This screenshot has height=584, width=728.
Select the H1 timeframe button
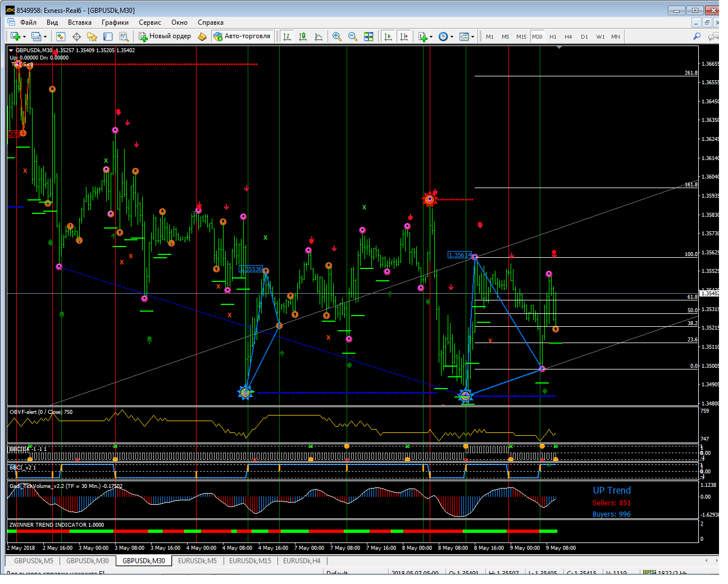click(x=553, y=36)
